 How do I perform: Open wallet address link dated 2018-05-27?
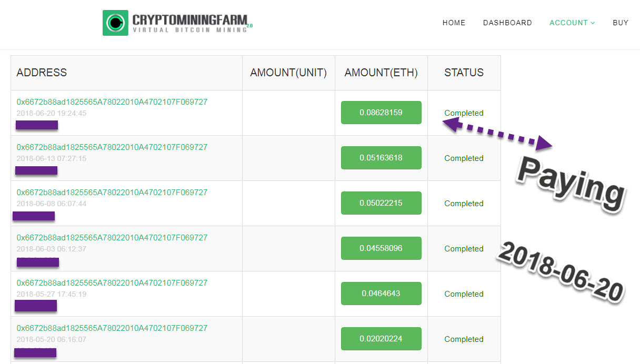coord(112,283)
